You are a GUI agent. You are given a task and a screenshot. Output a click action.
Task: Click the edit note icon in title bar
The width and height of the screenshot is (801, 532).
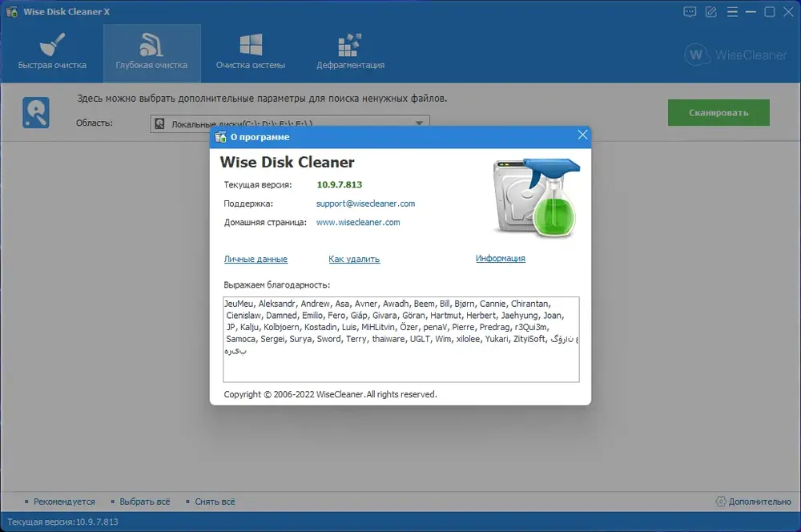coord(711,12)
